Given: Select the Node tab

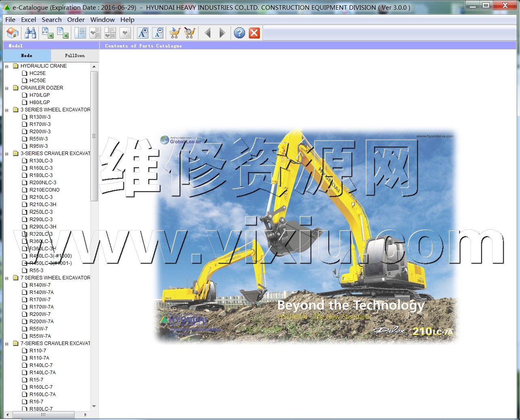Looking at the screenshot, I should (27, 55).
